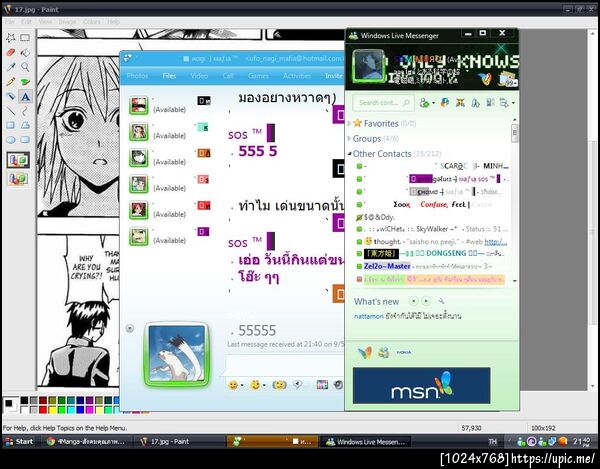Click the MSN butterfly icon in Messenger header
The width and height of the screenshot is (600, 469).
click(x=484, y=78)
